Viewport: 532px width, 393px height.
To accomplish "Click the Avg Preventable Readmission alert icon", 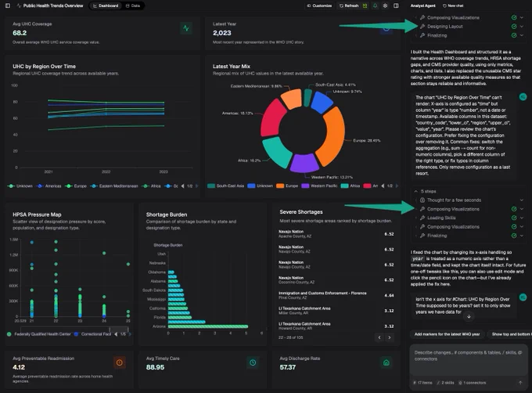I will [120, 362].
